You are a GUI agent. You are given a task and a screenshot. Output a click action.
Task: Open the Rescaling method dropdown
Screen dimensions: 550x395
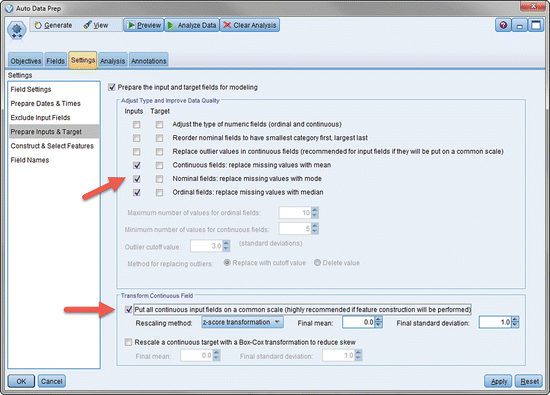(x=242, y=322)
